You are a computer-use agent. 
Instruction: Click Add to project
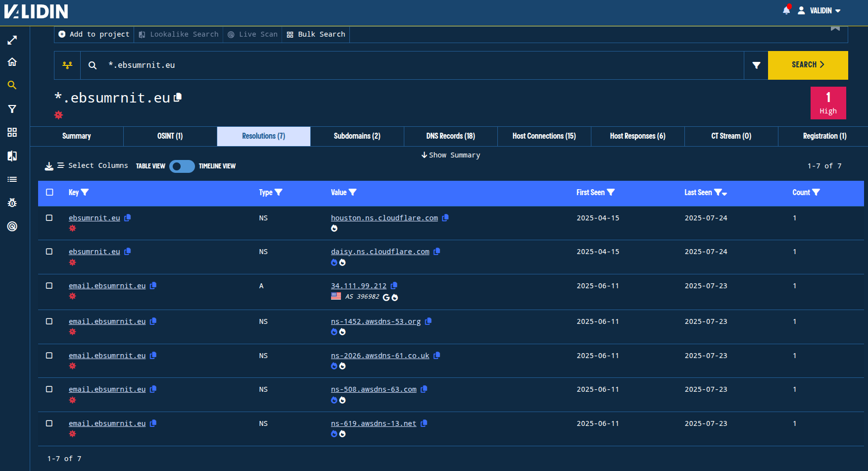tap(94, 34)
